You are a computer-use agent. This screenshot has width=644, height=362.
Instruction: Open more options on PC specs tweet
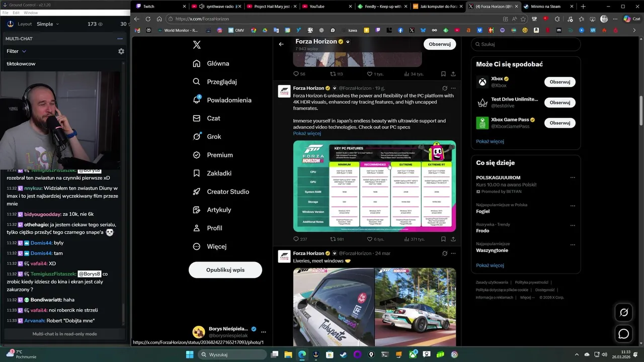[453, 88]
